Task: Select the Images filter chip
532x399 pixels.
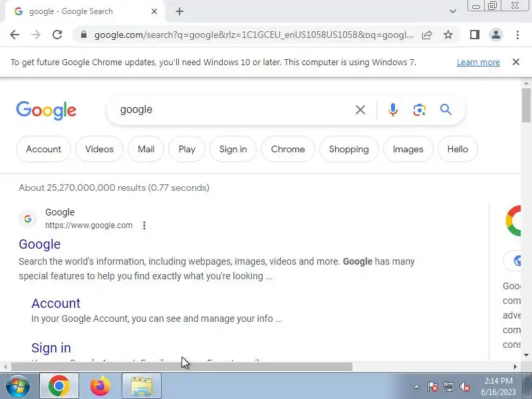Action: 408,149
